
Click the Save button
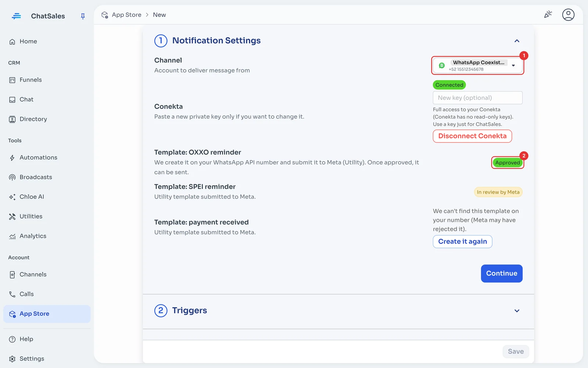point(516,351)
